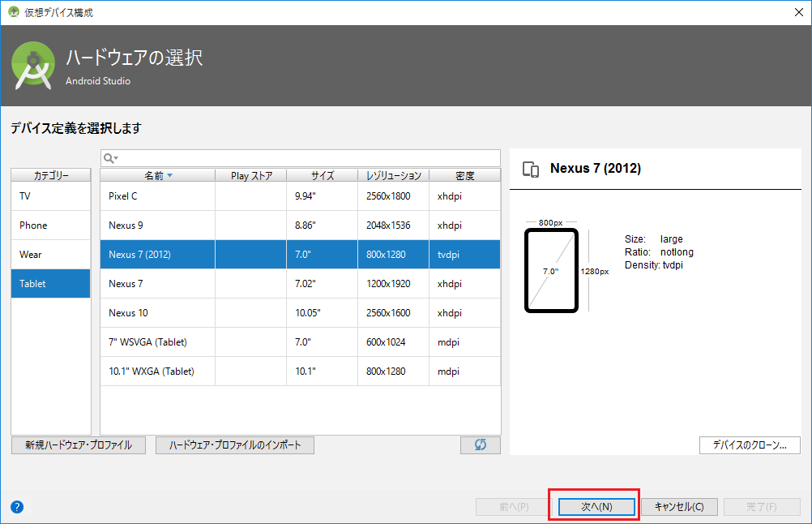812x524 pixels.
Task: Click the device preview outline diagram
Action: coord(552,271)
